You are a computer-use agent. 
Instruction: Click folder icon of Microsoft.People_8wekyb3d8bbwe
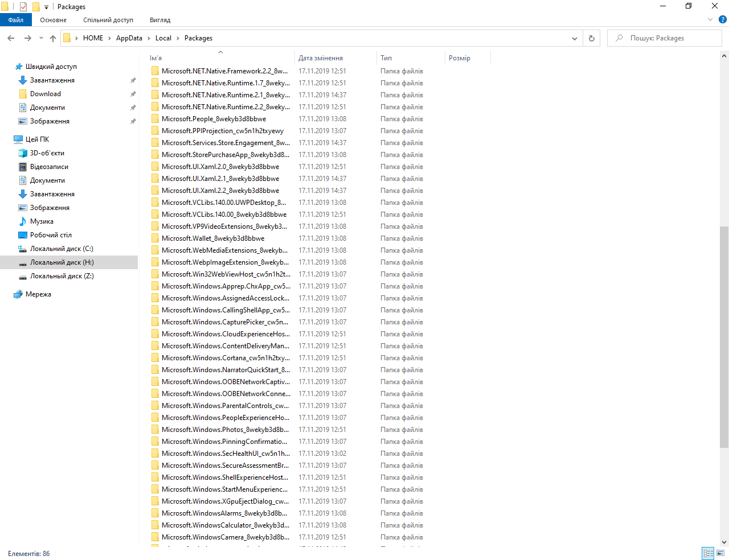point(155,119)
